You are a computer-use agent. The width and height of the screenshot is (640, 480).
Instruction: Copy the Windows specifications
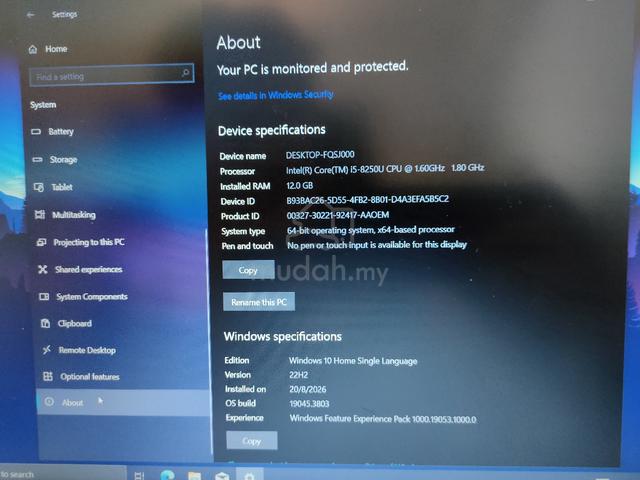point(251,441)
